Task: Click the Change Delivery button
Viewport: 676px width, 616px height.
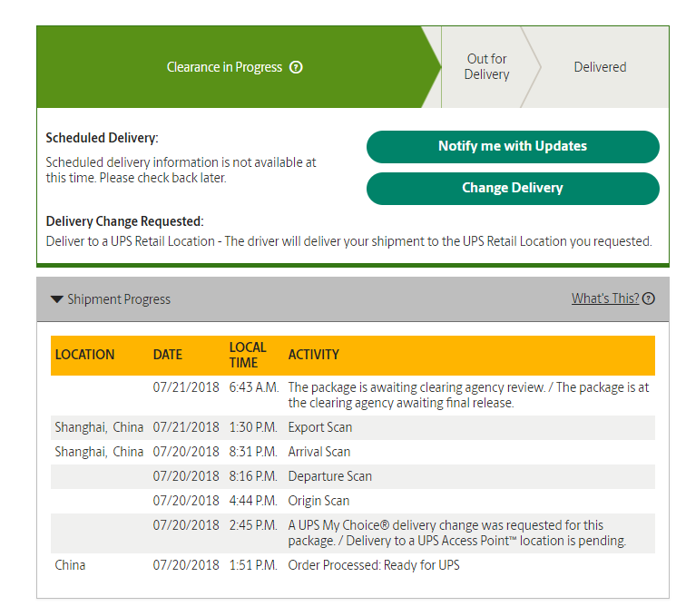Action: (513, 189)
